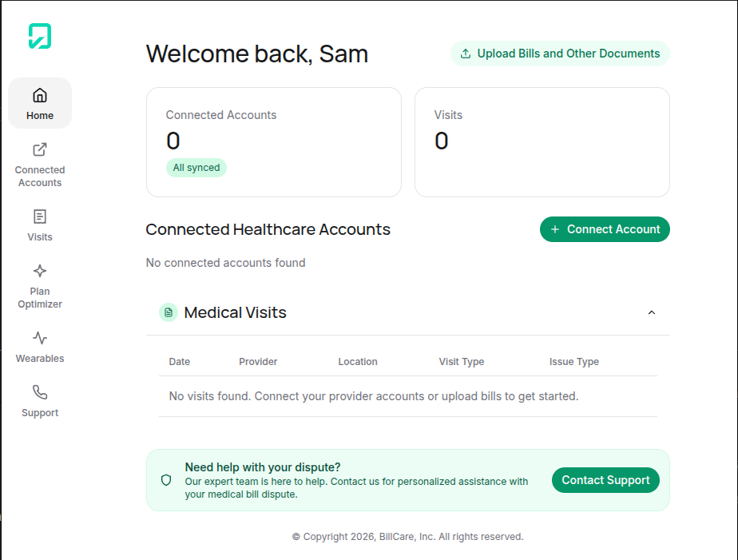
Task: Click the Plan Optimizer sparkle icon
Action: (x=40, y=271)
